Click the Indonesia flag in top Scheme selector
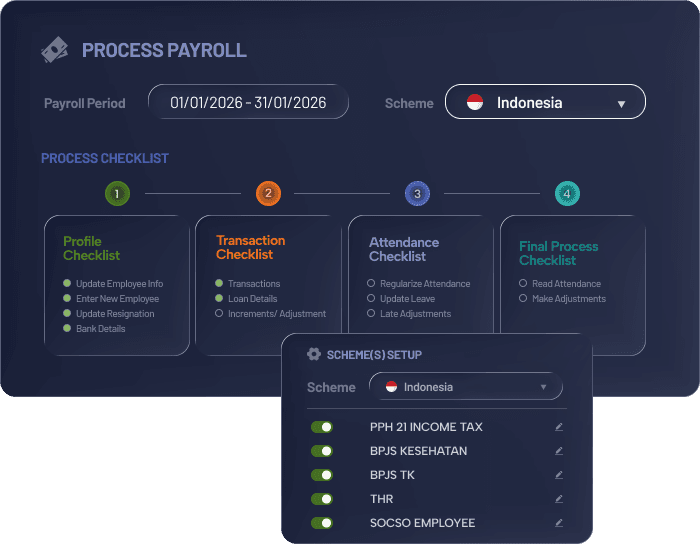Image resolution: width=700 pixels, height=544 pixels. [475, 102]
